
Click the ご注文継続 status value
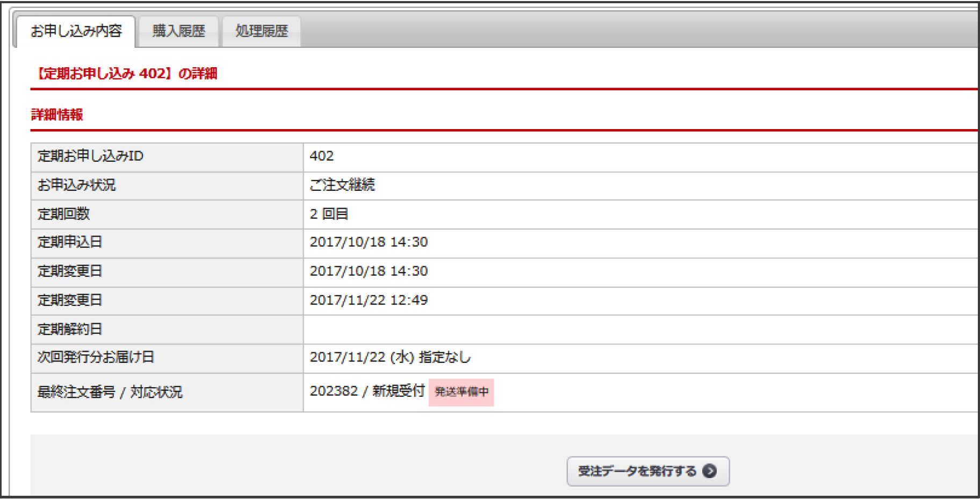pyautogui.click(x=342, y=185)
